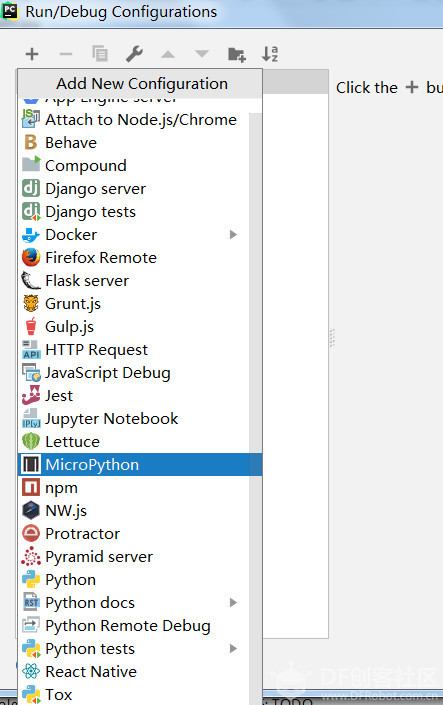Click the Add New Configuration plus icon
This screenshot has height=705, width=443.
[32, 54]
